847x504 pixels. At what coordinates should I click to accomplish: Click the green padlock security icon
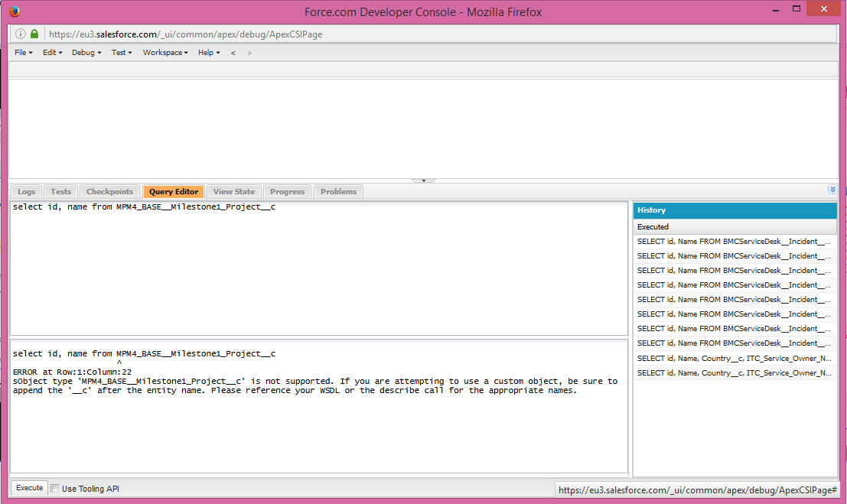point(34,34)
